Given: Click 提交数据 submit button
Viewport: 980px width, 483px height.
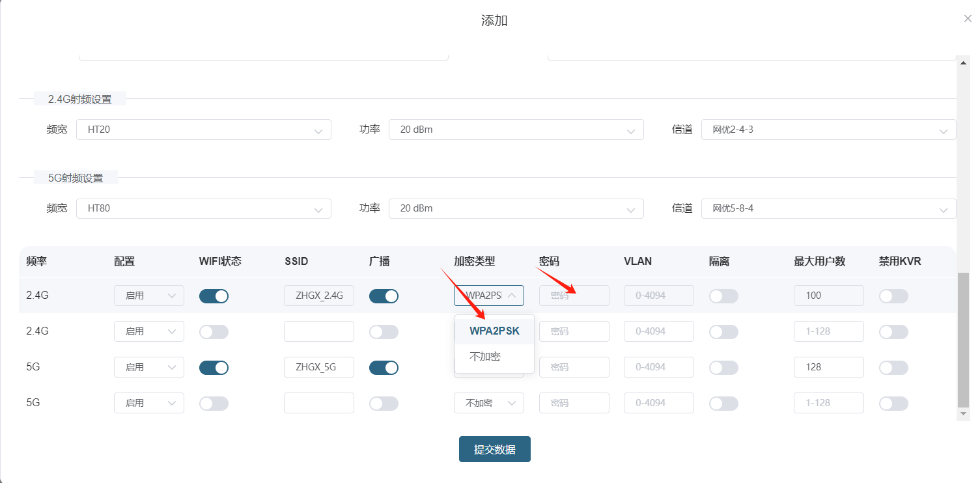Looking at the screenshot, I should [494, 449].
